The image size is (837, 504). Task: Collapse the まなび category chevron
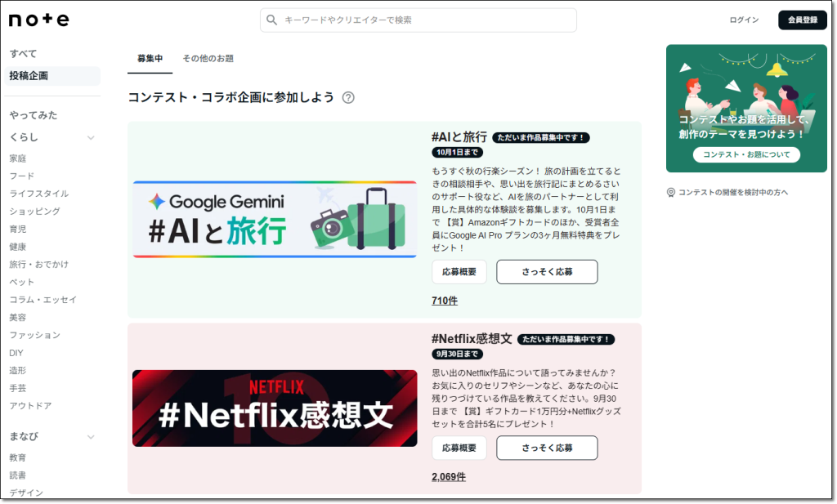[91, 437]
